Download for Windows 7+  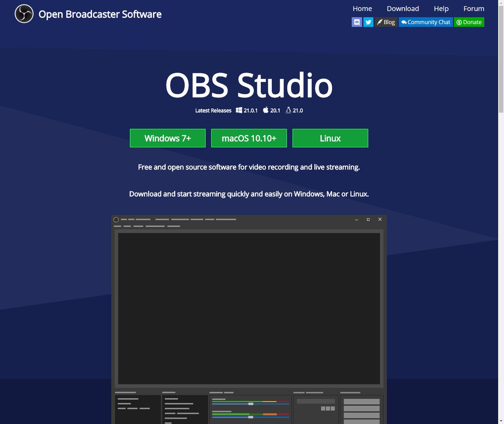tap(168, 138)
